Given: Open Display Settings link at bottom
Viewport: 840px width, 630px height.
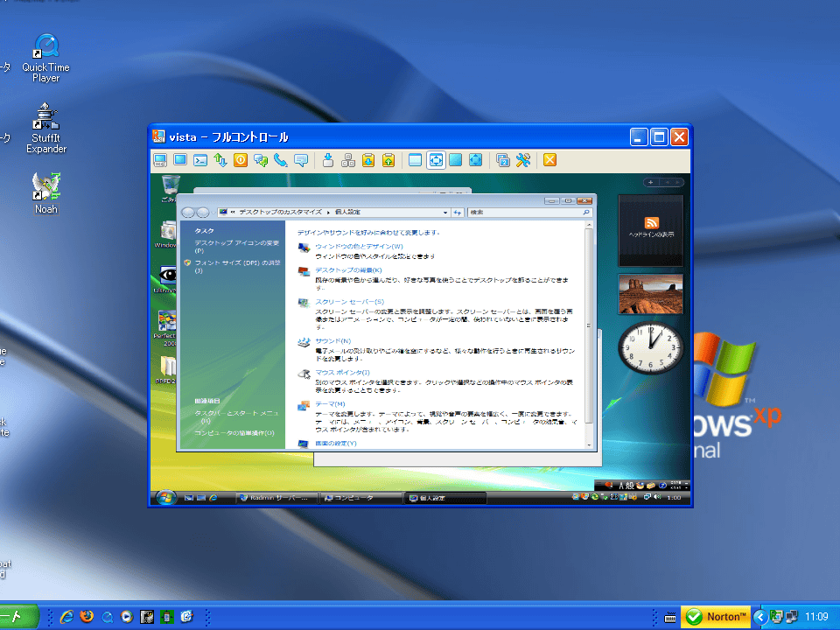Looking at the screenshot, I should point(335,443).
